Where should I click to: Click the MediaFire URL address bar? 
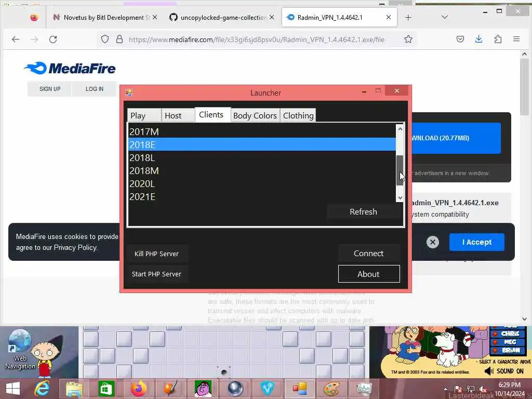click(x=257, y=39)
